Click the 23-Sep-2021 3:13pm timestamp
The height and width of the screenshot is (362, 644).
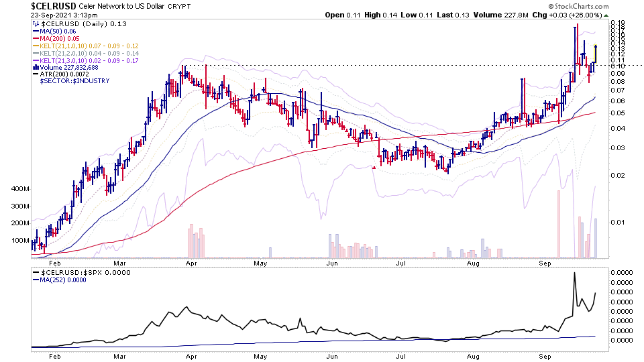(x=64, y=15)
